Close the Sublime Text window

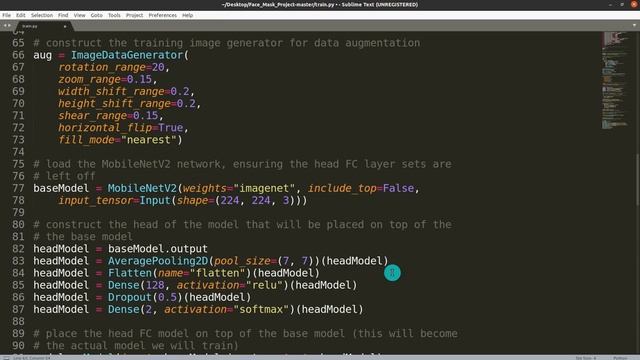(x=634, y=4)
